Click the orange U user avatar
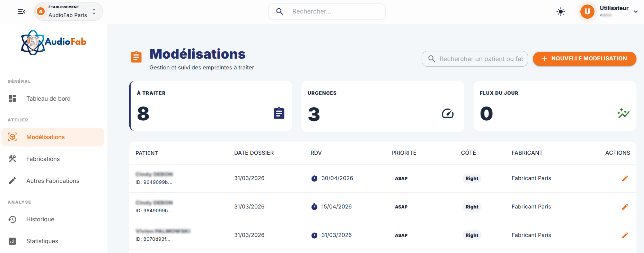Image resolution: width=644 pixels, height=253 pixels. coord(587,12)
